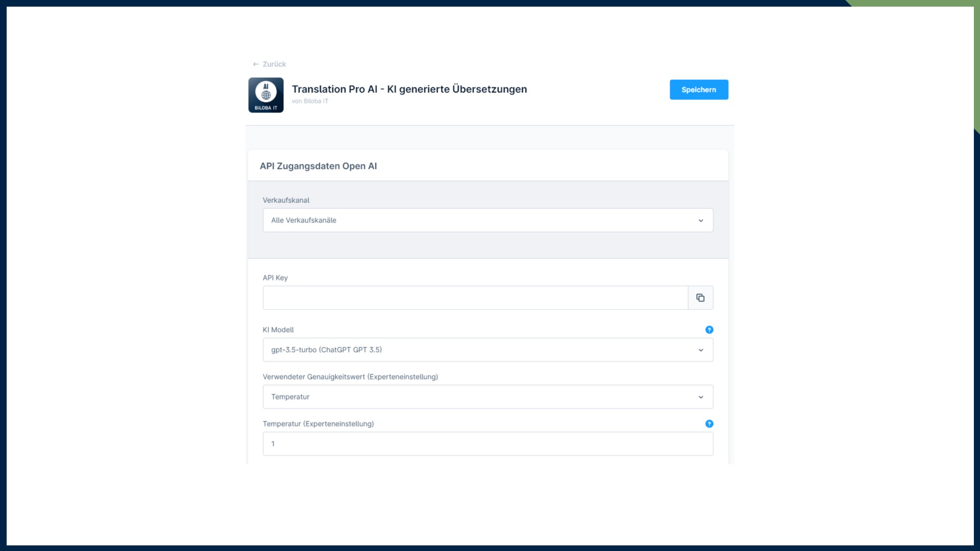Click the Translation Pro AI app logo
Viewport: 980px width, 551px height.
coord(265,95)
